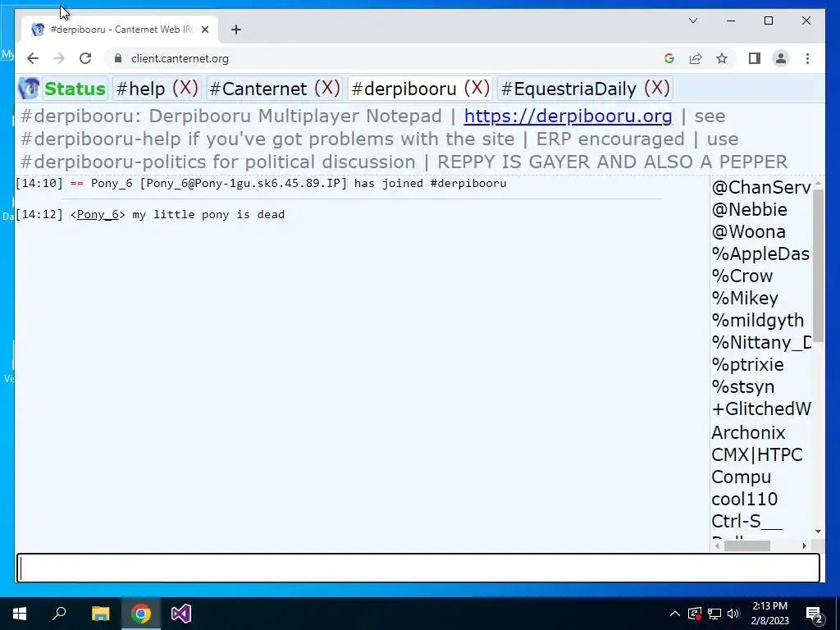Open Chrome three-dot menu
The height and width of the screenshot is (630, 840).
(807, 58)
